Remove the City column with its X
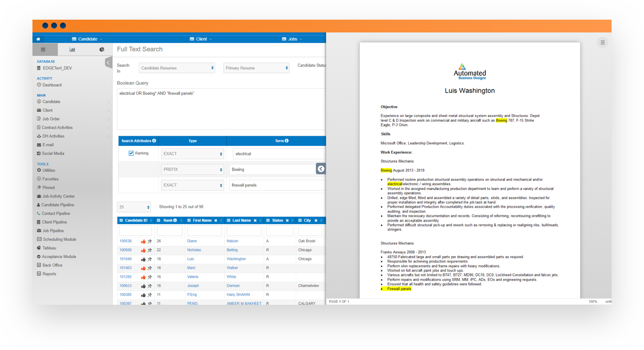644x350 pixels. (x=316, y=221)
